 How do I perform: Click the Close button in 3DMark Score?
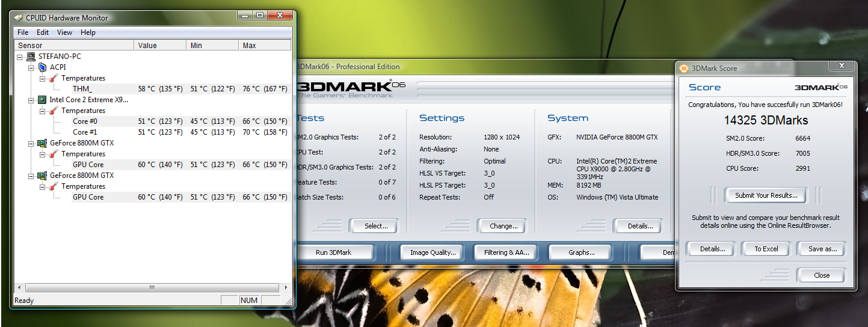pos(822,275)
